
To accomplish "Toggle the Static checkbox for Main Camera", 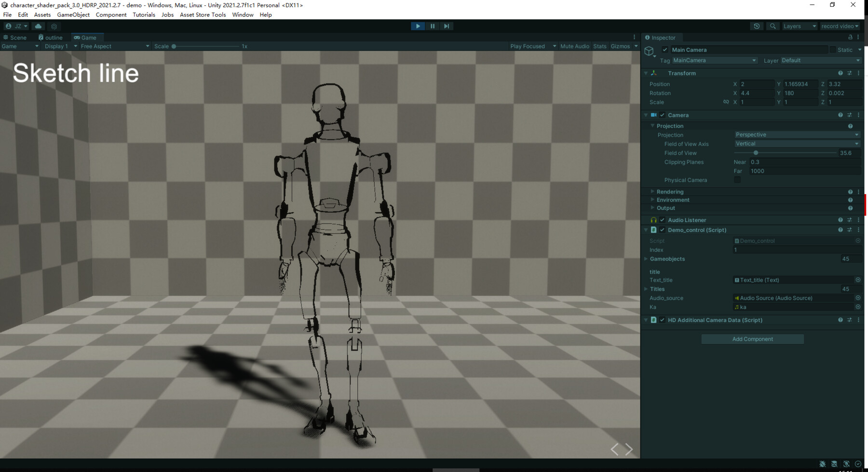I will tap(833, 50).
